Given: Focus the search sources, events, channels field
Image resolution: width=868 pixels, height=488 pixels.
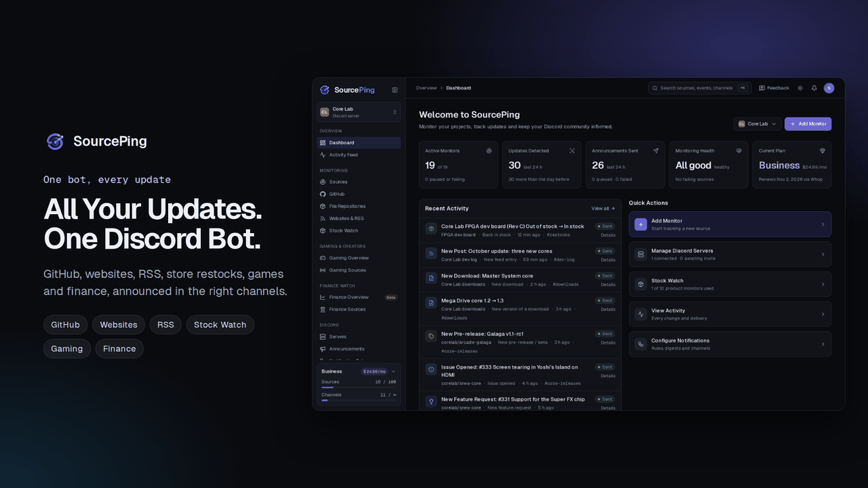Looking at the screenshot, I should click(699, 88).
